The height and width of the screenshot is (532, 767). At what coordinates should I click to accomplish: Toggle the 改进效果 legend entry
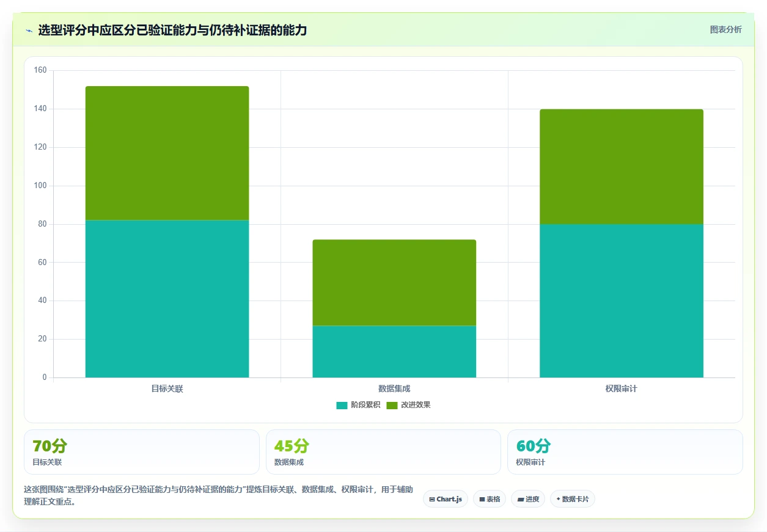[x=408, y=405]
